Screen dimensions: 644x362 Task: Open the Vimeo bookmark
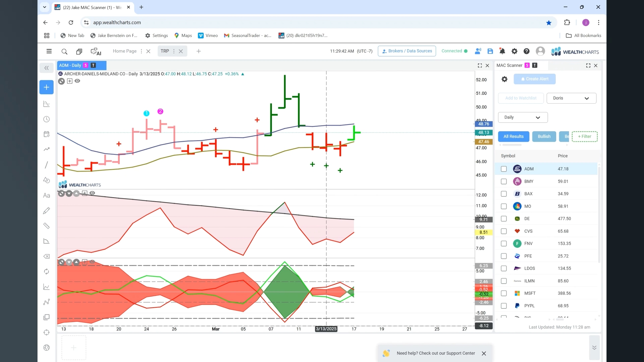[x=208, y=36]
